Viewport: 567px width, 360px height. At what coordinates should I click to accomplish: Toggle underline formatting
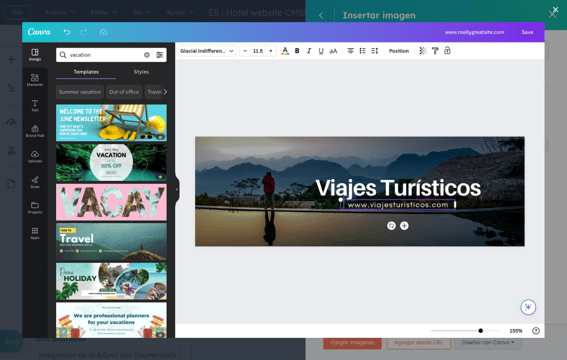tap(321, 51)
